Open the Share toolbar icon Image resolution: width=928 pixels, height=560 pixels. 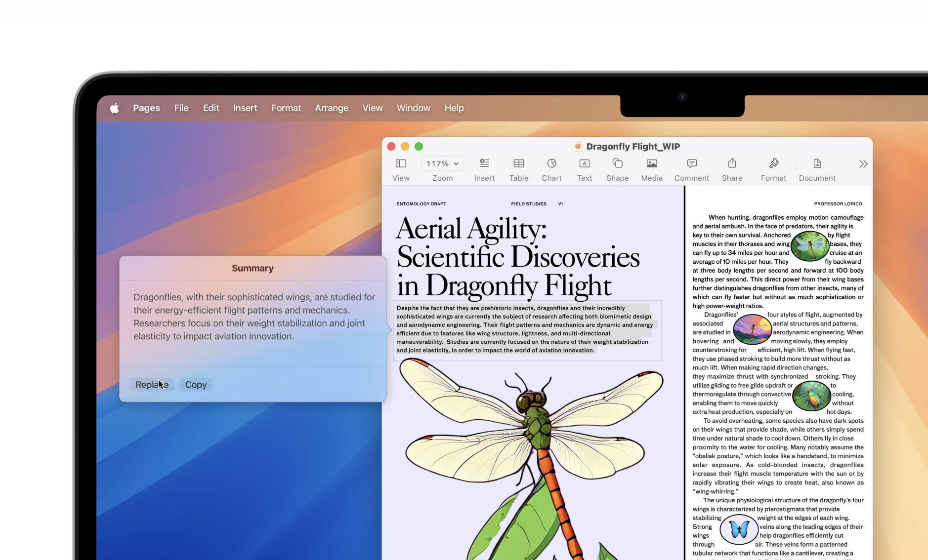(x=732, y=163)
